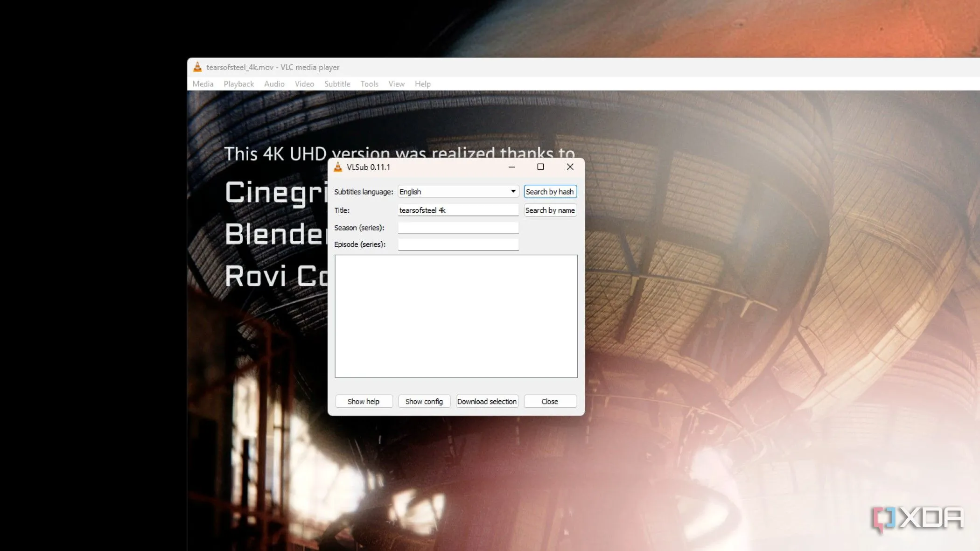
Task: Click the Search by hash button
Action: click(550, 192)
